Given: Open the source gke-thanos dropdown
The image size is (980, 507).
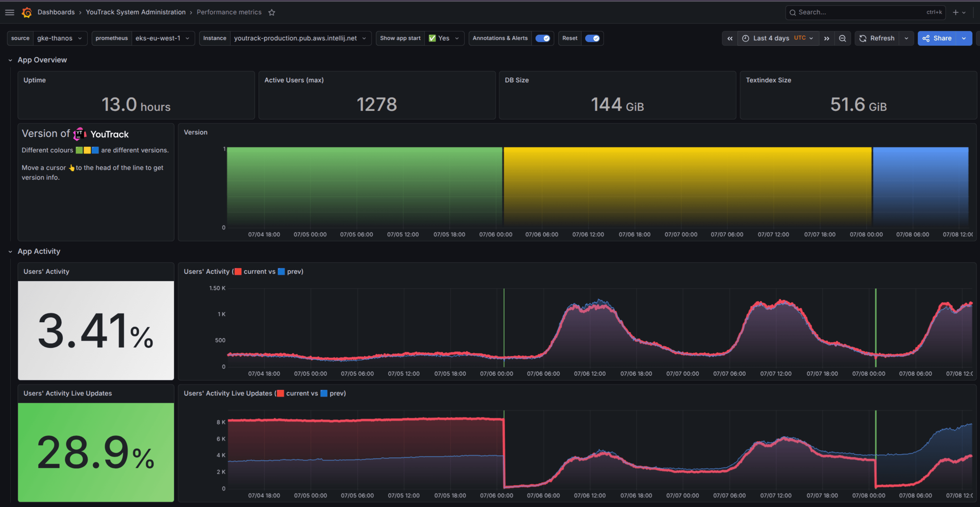Looking at the screenshot, I should (x=60, y=38).
